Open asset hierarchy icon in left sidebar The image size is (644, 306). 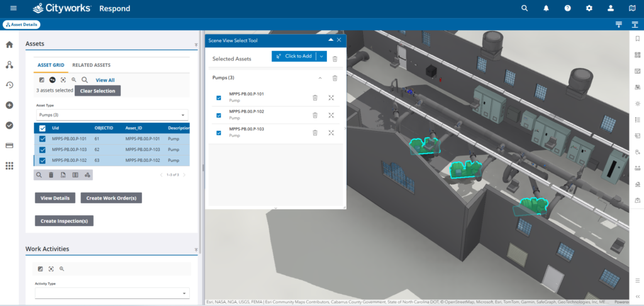tap(9, 65)
